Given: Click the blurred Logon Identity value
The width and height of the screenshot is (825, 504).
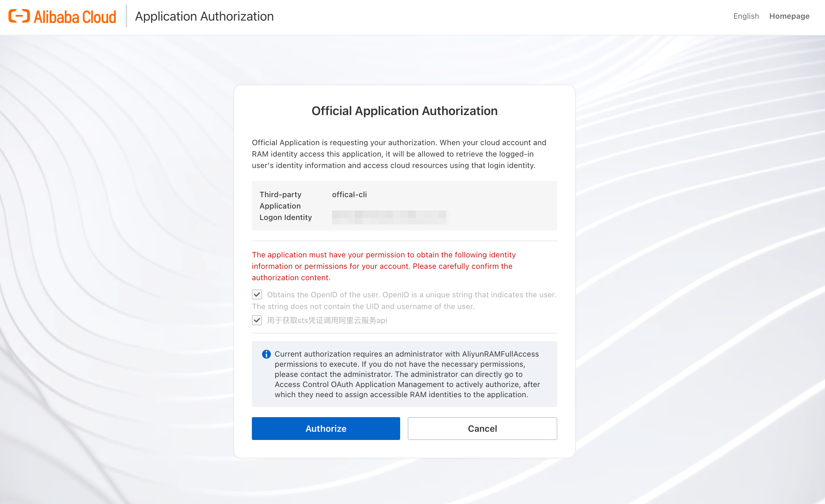Looking at the screenshot, I should [x=388, y=217].
